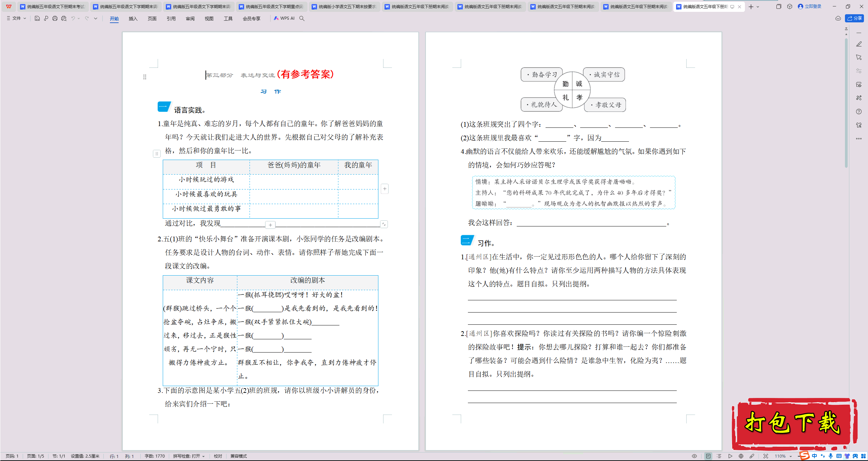Expand quick access toolbar customize arrow
868x461 pixels.
pos(96,18)
